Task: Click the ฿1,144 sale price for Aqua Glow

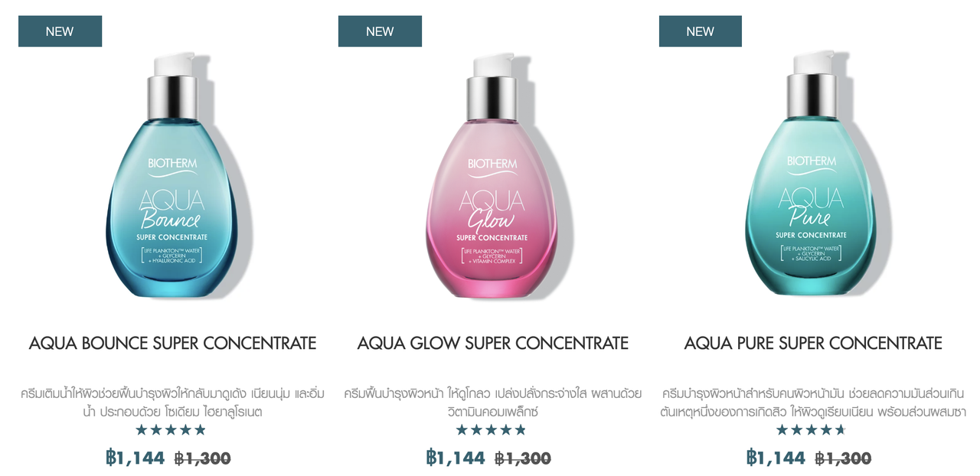Action: click(x=456, y=458)
